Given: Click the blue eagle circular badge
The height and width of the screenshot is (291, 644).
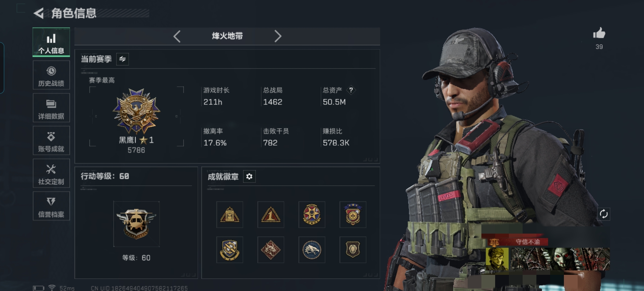Looking at the screenshot, I should pos(312,250).
